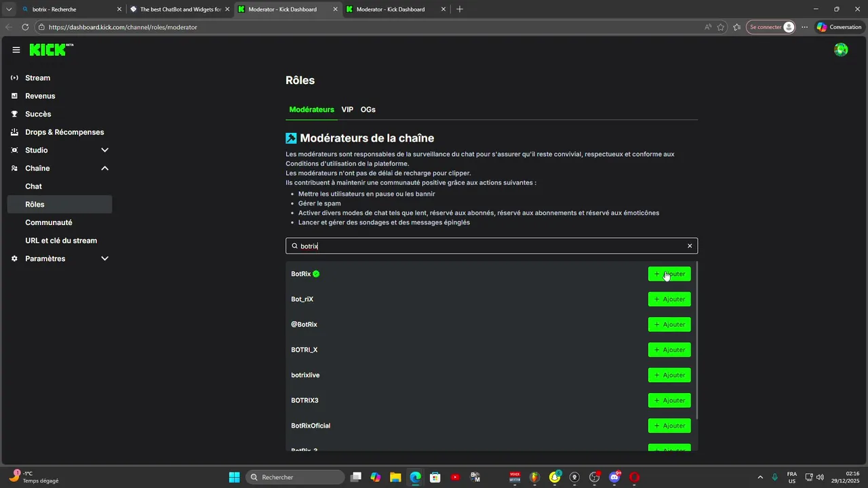Add @BotRix as moderator
The height and width of the screenshot is (488, 868).
click(x=669, y=325)
